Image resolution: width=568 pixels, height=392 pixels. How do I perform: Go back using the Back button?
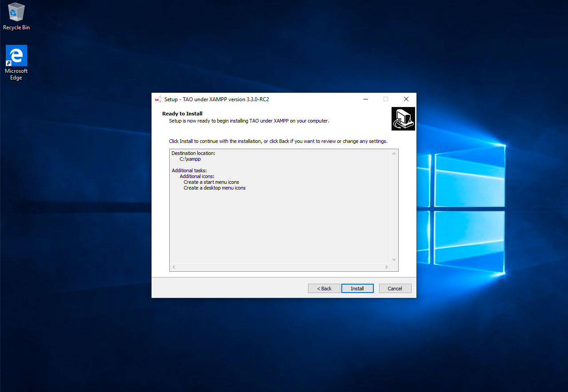324,288
